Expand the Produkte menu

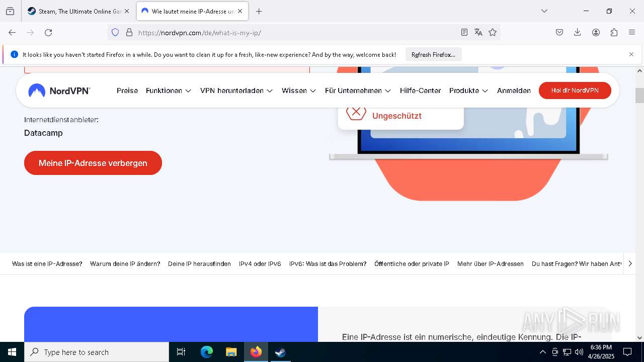(x=468, y=90)
